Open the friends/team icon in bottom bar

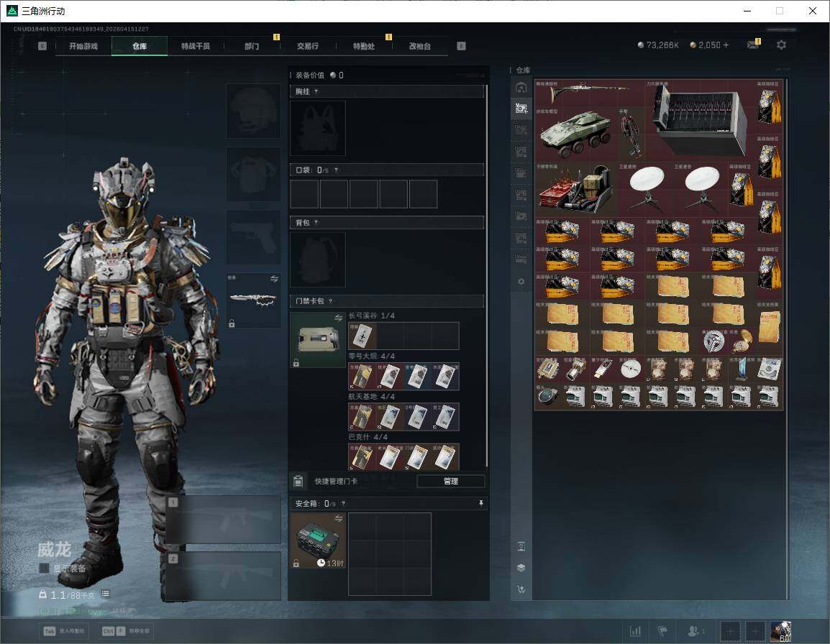coord(695,631)
